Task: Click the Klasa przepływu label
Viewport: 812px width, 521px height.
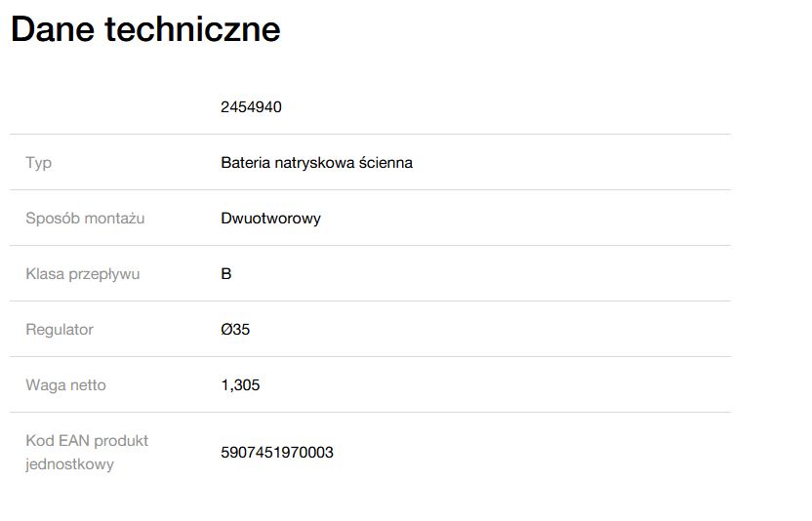Action: click(x=83, y=274)
